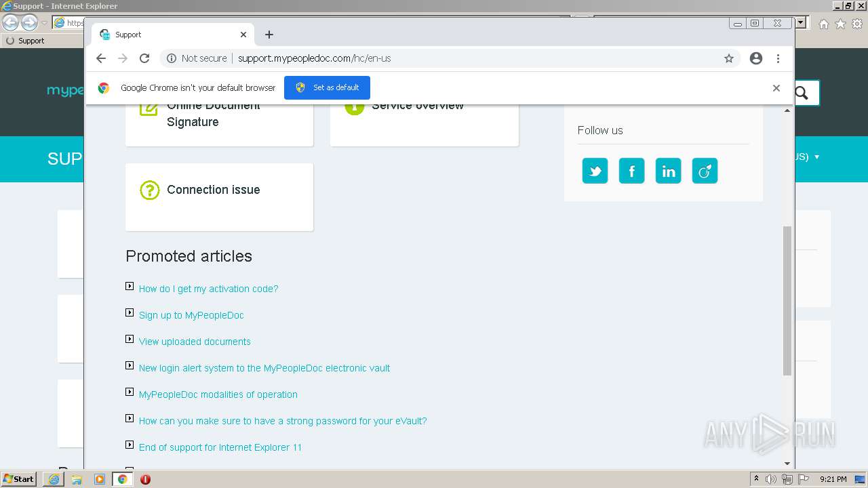Click the Internet Explorer address bar dropdown arrow
868x488 pixels.
click(x=801, y=22)
